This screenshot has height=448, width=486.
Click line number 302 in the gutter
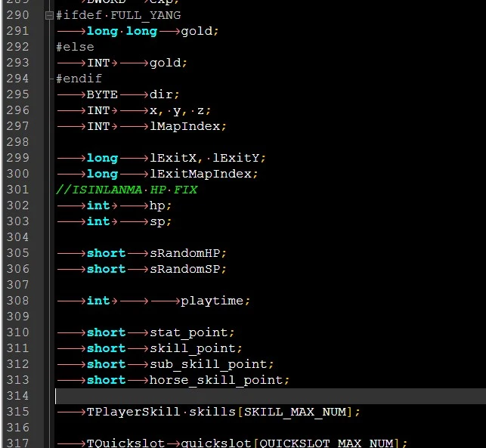pos(17,205)
